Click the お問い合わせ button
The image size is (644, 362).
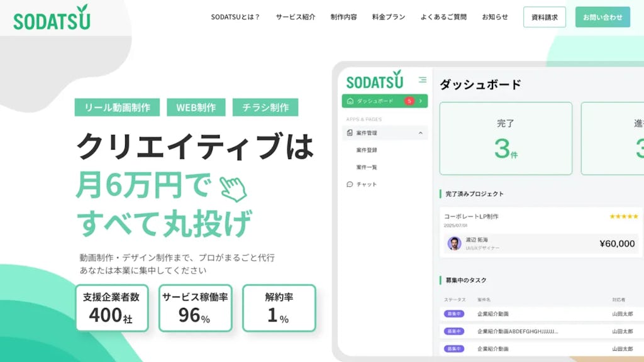pos(602,18)
